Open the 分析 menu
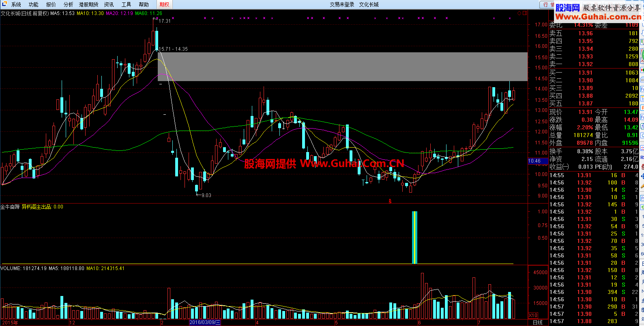The width and height of the screenshot is (644, 326). coord(69,4)
